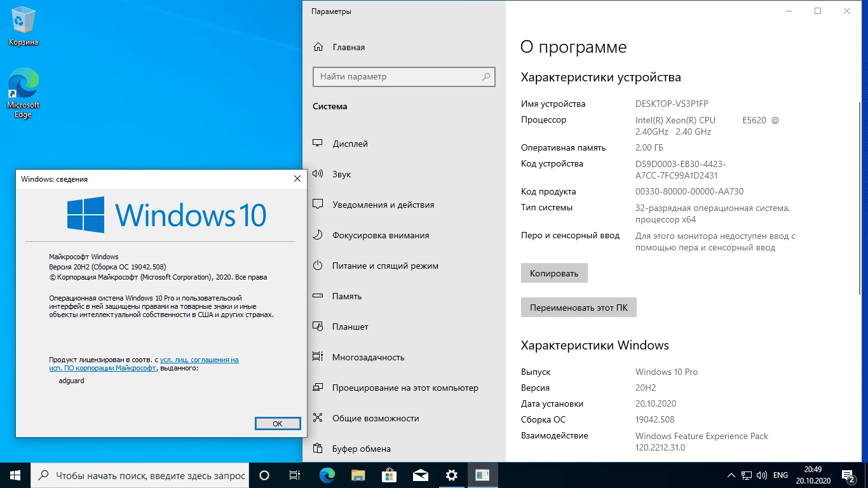
Task: Open the ENG language switcher
Action: pyautogui.click(x=780, y=475)
